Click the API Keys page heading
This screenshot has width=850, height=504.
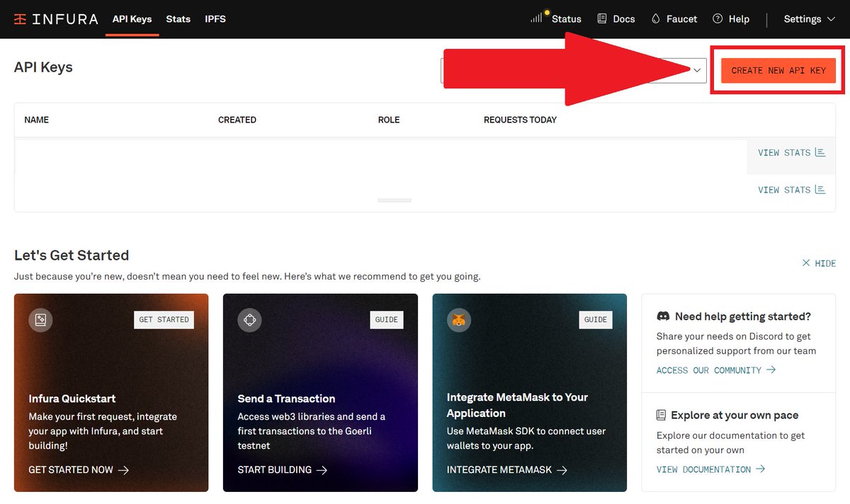[x=43, y=67]
